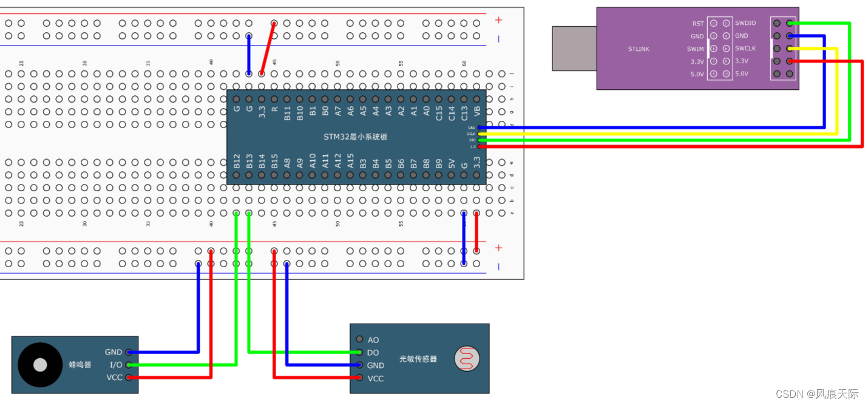
Task: Click the STM32 SWD pin with blue wire
Action: point(480,128)
